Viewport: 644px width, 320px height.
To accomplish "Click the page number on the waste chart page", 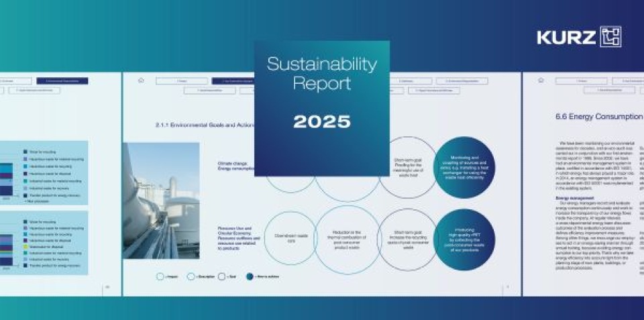I will pos(107,286).
